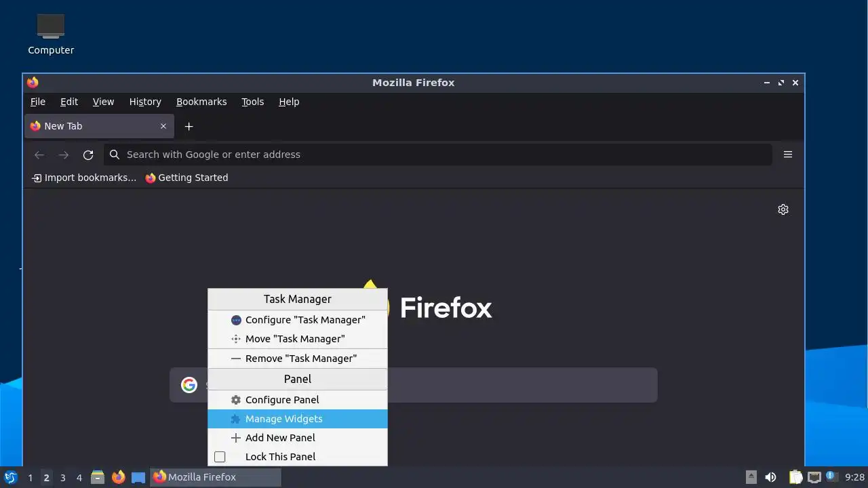Open the volume control tray icon
868x488 pixels.
(x=770, y=477)
